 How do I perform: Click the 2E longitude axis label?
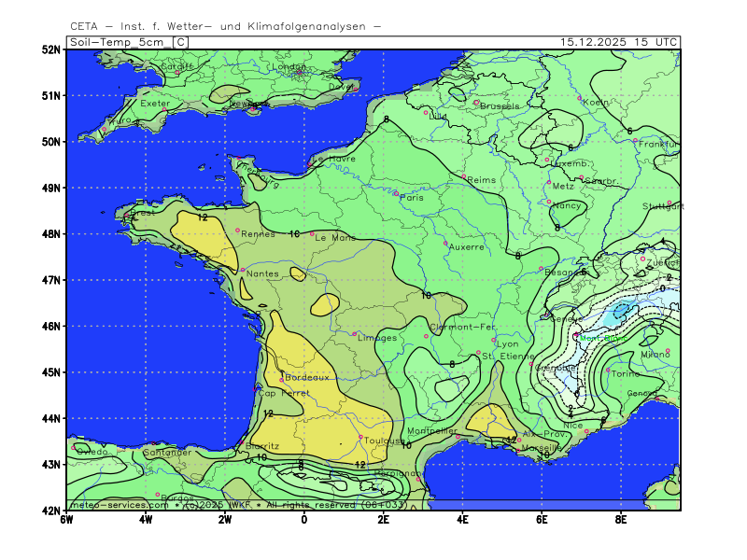pos(383,519)
